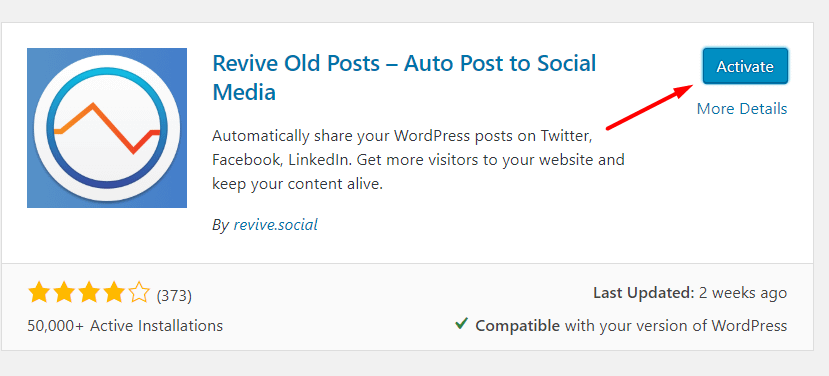This screenshot has height=376, width=829.
Task: Open the More Details link
Action: point(742,108)
